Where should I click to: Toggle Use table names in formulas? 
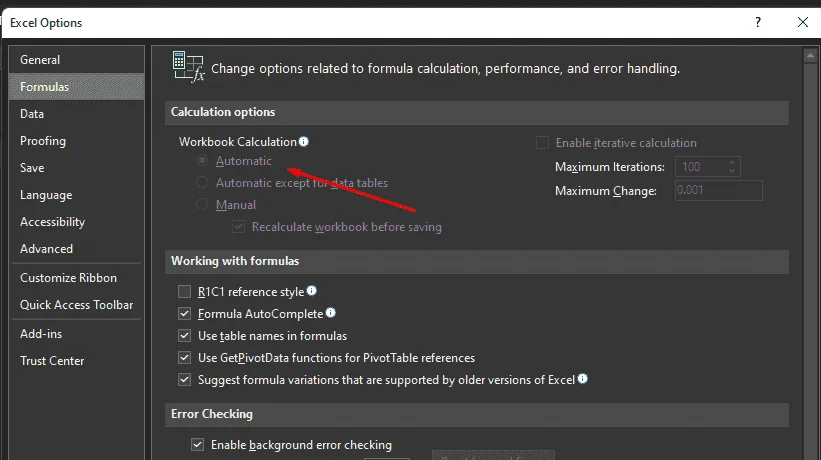click(x=184, y=335)
